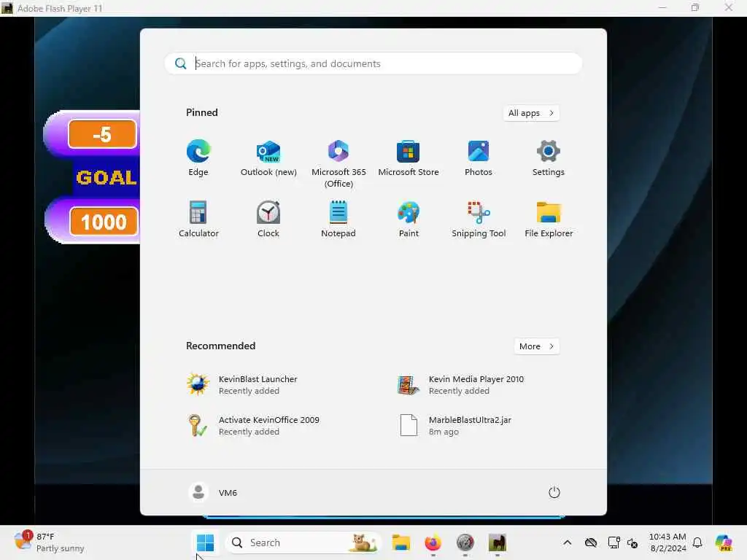Open Settings gear in pinned apps
The image size is (747, 560).
pos(549,158)
